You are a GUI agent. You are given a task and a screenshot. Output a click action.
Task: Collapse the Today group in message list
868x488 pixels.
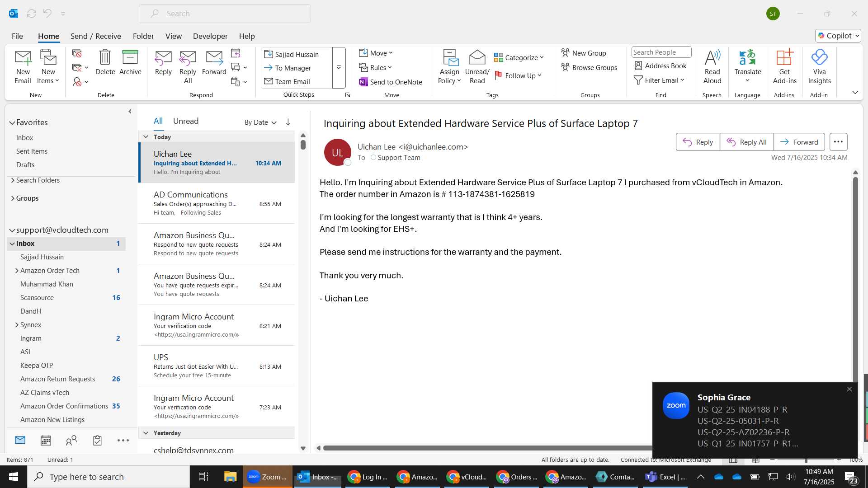(x=146, y=136)
